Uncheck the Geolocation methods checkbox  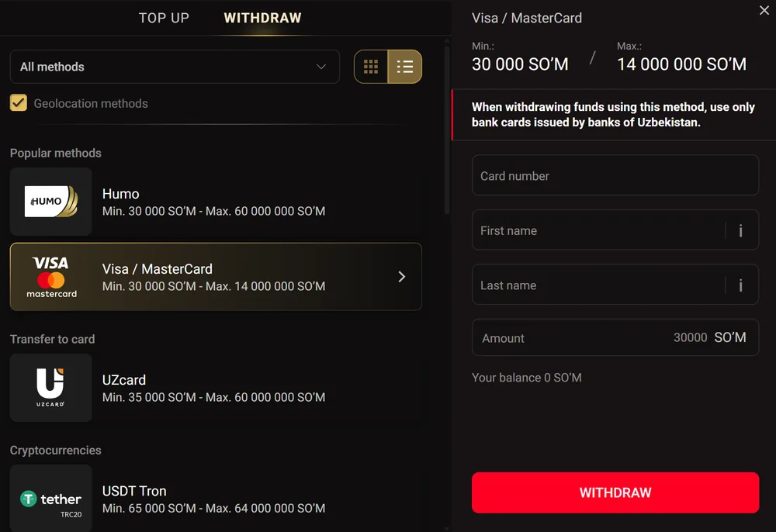(x=19, y=103)
